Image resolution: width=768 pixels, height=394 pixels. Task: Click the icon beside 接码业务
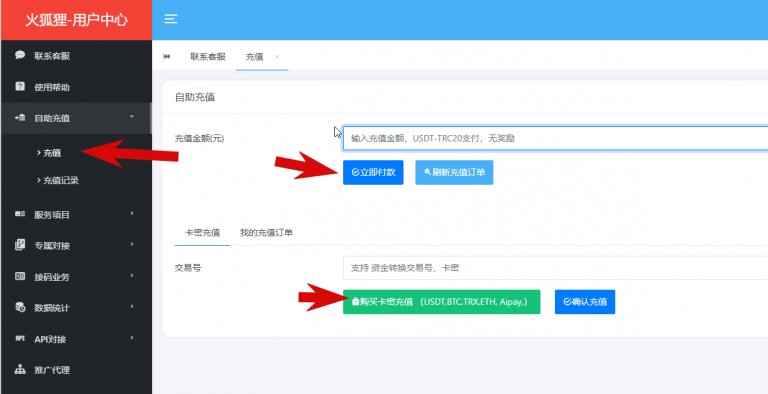(x=20, y=276)
